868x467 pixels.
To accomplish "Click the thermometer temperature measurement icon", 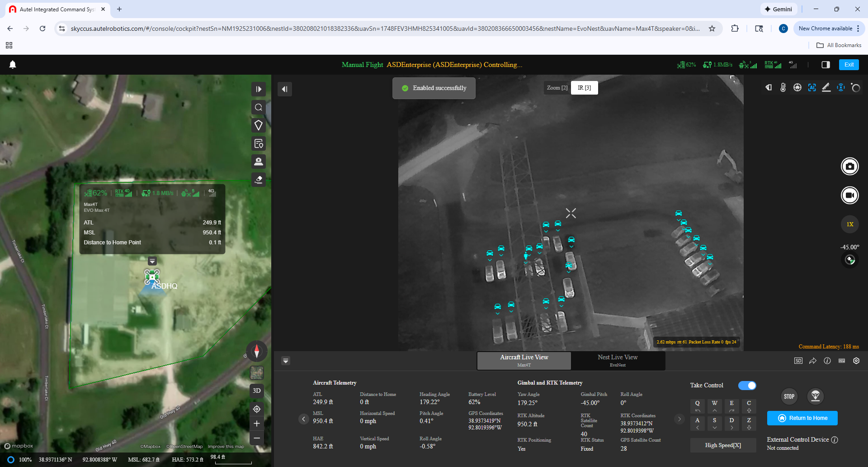I will pos(783,88).
